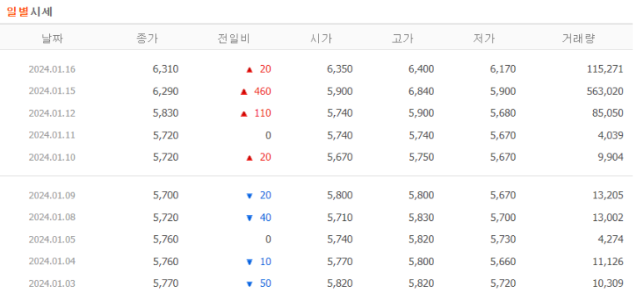Image resolution: width=644 pixels, height=301 pixels.
Task: Click volume 4,274
Action: point(611,239)
